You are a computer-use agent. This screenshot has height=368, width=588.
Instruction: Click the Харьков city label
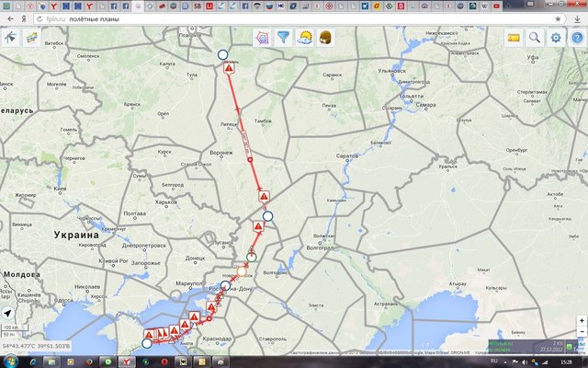[165, 202]
